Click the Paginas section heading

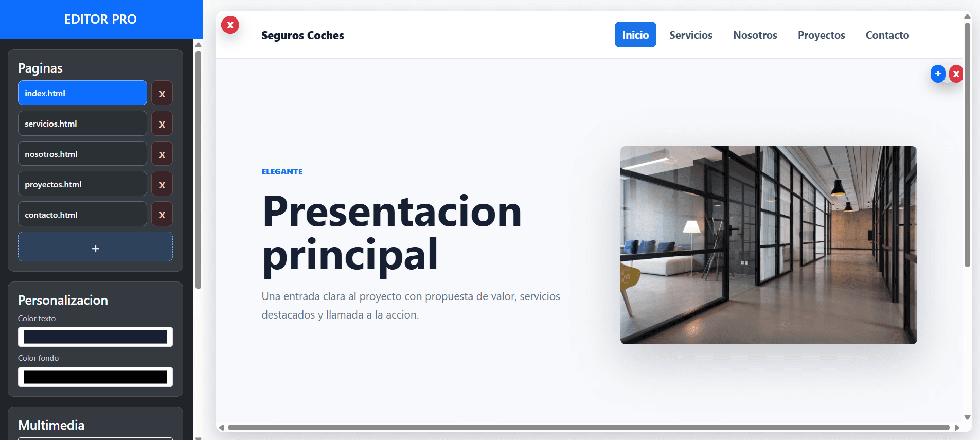(x=40, y=68)
